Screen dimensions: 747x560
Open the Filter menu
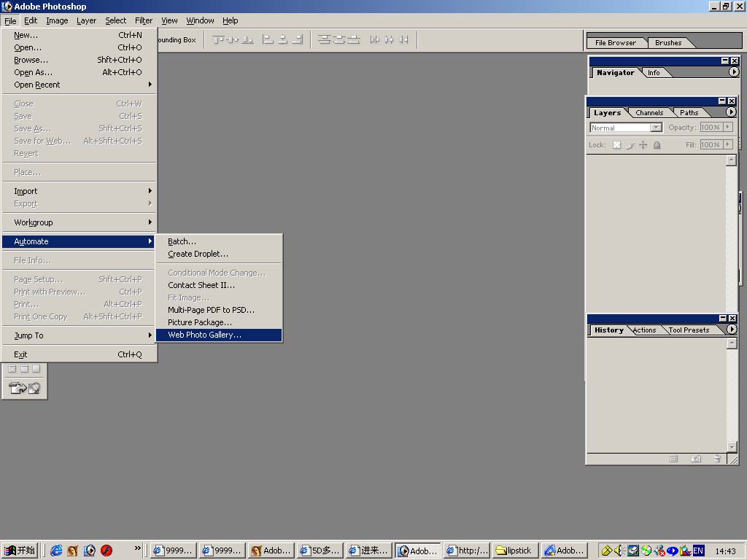(x=144, y=20)
